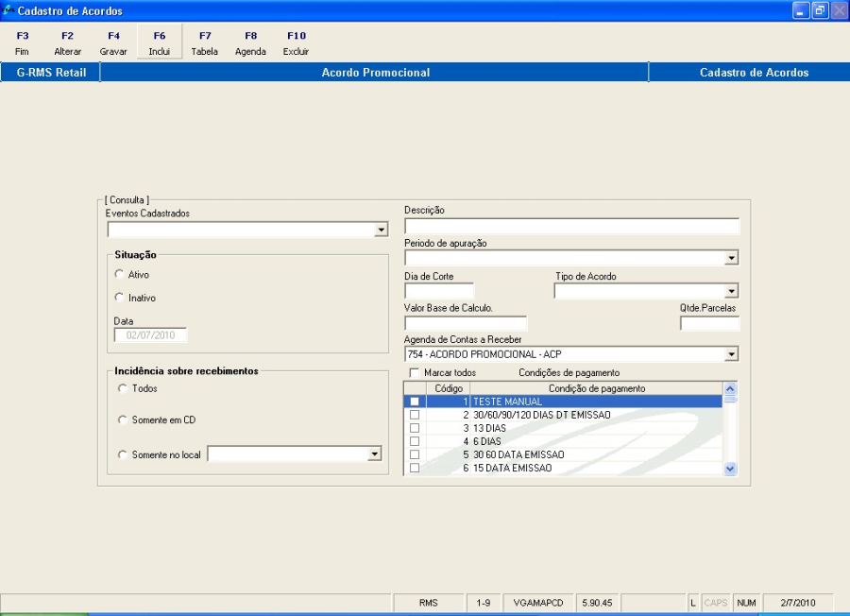Click VGAMAPCD in the status bar
This screenshot has height=616, width=850.
click(x=537, y=603)
